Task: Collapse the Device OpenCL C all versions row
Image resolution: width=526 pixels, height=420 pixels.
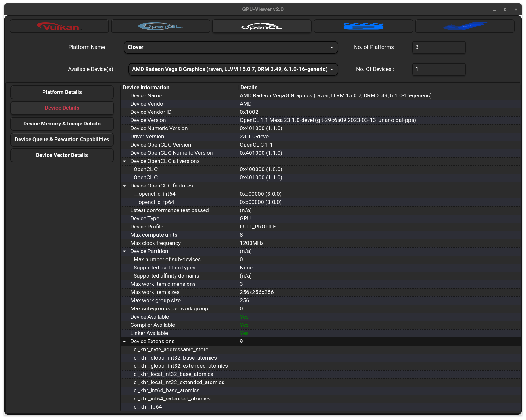Action: 124,161
